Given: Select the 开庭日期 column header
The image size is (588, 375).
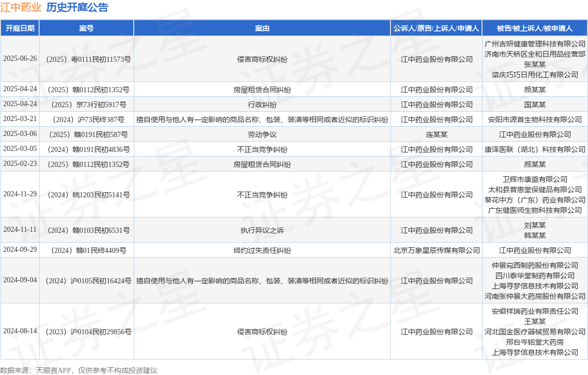Looking at the screenshot, I should coord(20,28).
